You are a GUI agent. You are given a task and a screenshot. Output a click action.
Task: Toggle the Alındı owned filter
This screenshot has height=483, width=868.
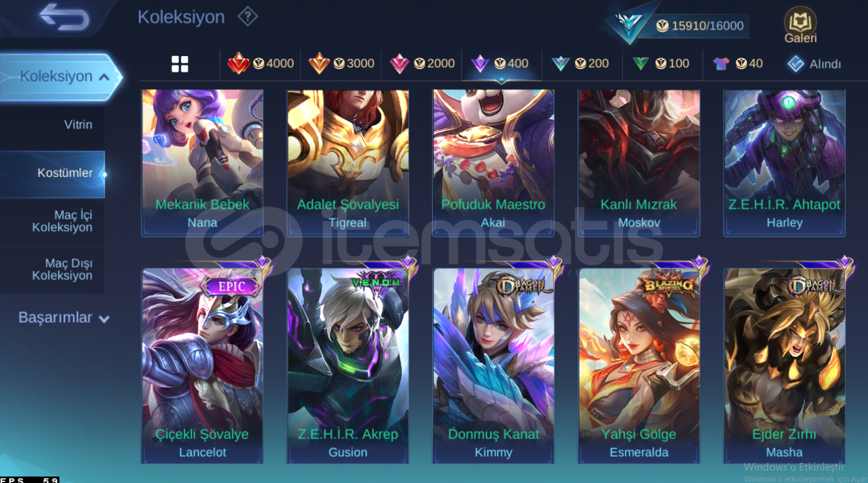click(814, 64)
